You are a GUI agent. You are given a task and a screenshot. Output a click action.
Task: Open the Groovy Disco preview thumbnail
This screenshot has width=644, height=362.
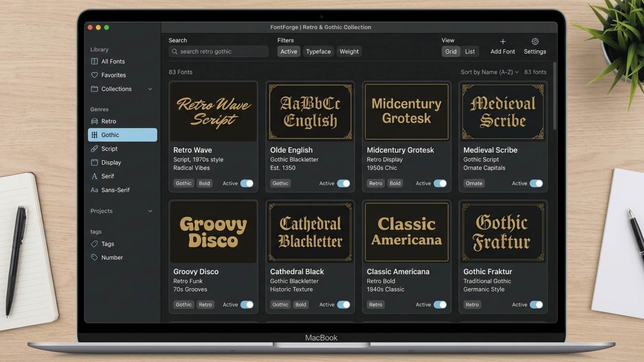pos(213,232)
